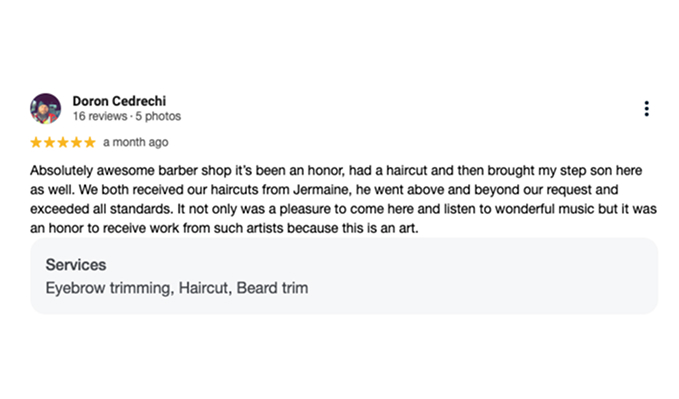Viewport: 679px width, 399px height.
Task: Click the fifth rating star
Action: [90, 142]
